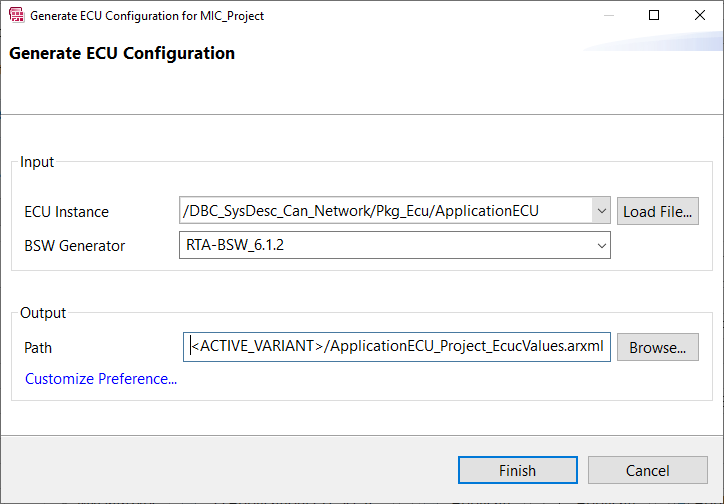Click the RTA-BSW_6.1.2 generator value

(x=235, y=245)
